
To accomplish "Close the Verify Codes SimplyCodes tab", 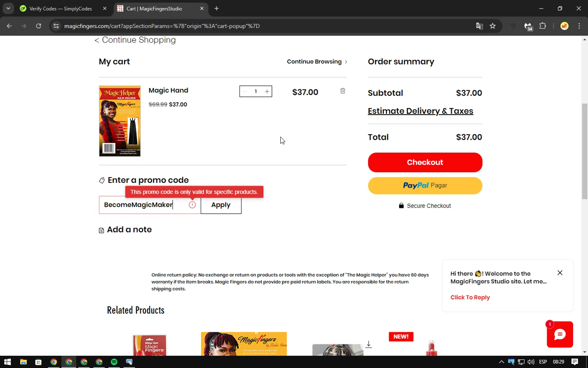I will 105,8.
